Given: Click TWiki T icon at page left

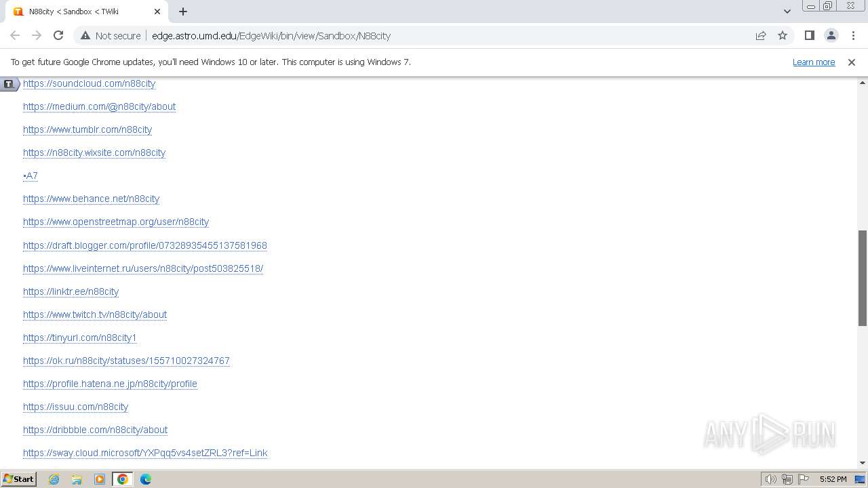Looking at the screenshot, I should click(8, 84).
